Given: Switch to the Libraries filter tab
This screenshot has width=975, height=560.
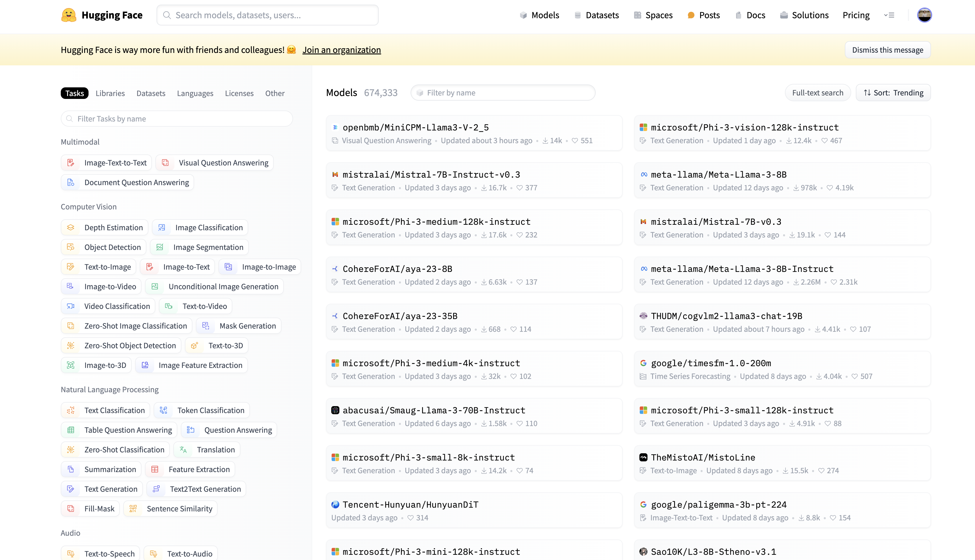Looking at the screenshot, I should pyautogui.click(x=110, y=93).
